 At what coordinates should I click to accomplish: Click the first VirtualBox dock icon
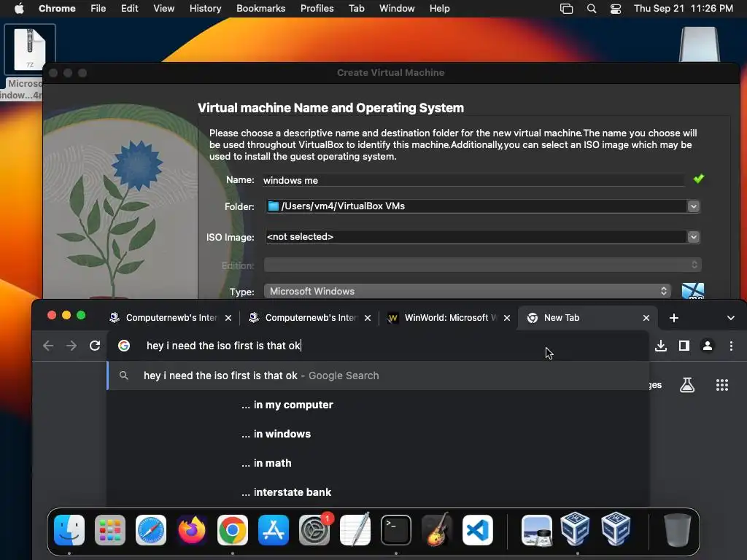pyautogui.click(x=575, y=529)
